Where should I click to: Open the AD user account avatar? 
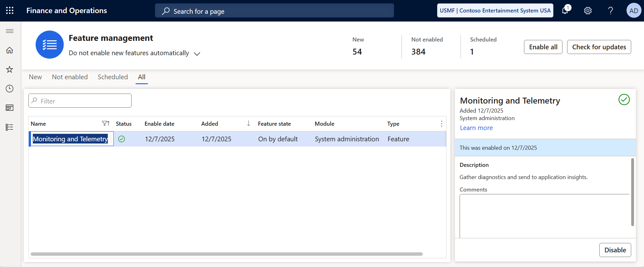[x=634, y=11]
